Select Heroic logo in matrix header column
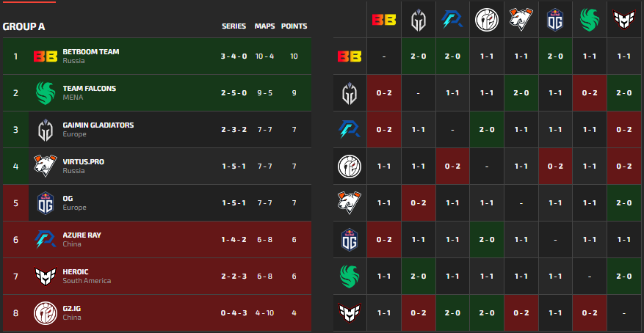The height and width of the screenshot is (333, 644). pos(624,19)
